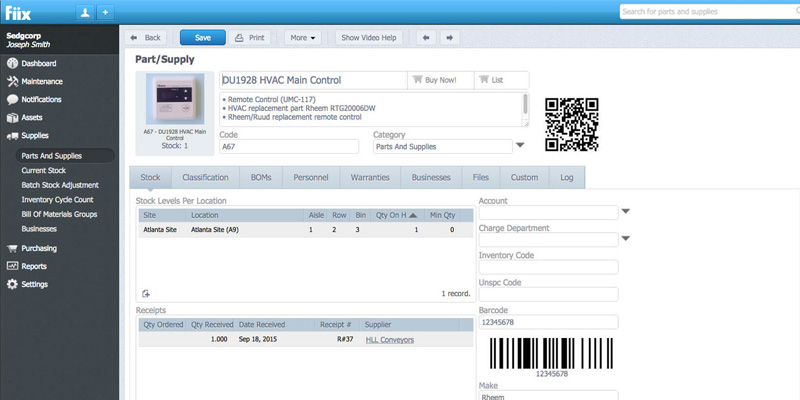Click the plus icon in the header
Viewport: 800px width, 400px height.
[106, 12]
